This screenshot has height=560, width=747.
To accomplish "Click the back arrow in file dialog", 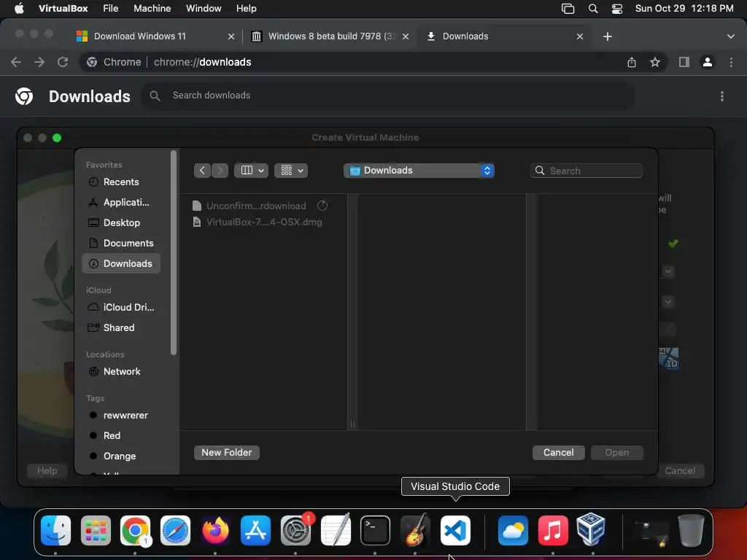I will (202, 171).
